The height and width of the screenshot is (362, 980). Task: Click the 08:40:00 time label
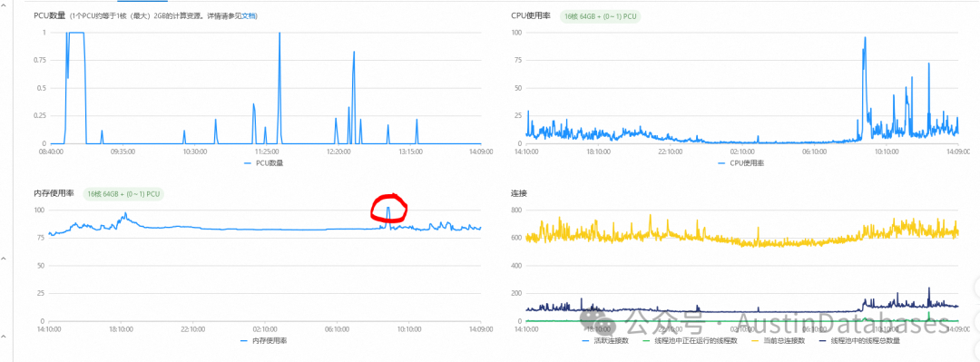point(50,152)
